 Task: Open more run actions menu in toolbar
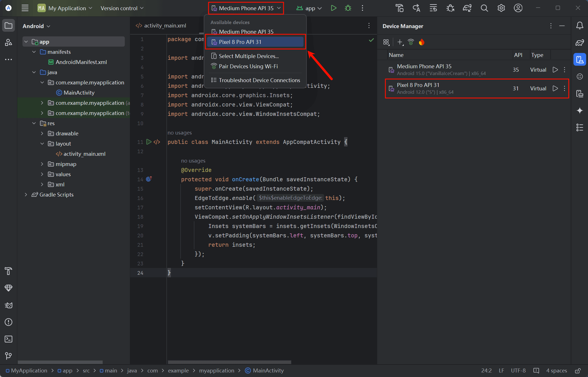click(362, 8)
